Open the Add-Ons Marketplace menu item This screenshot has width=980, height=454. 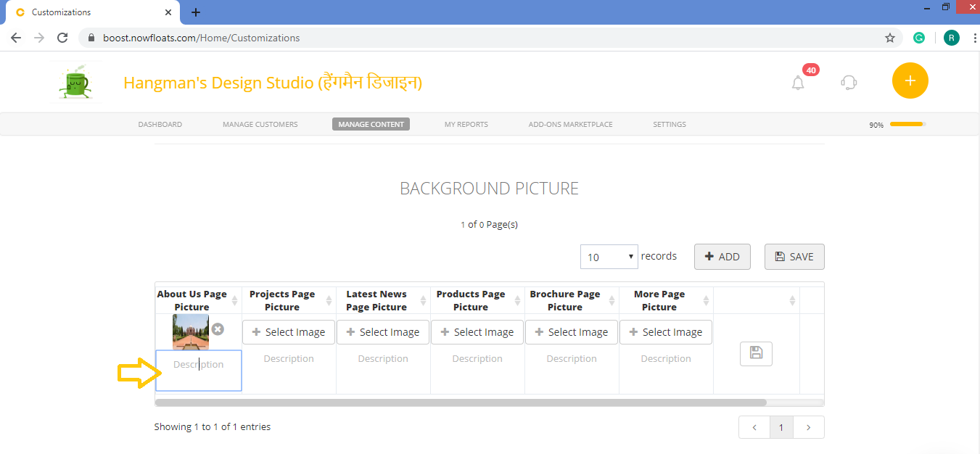pos(570,124)
